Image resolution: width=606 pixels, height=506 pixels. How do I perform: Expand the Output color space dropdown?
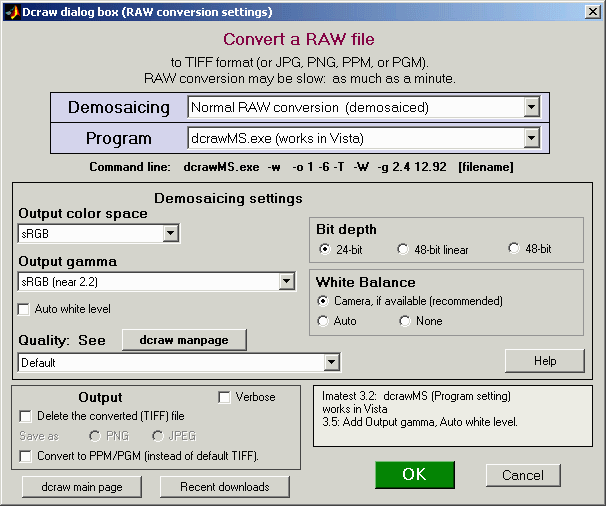(x=170, y=233)
